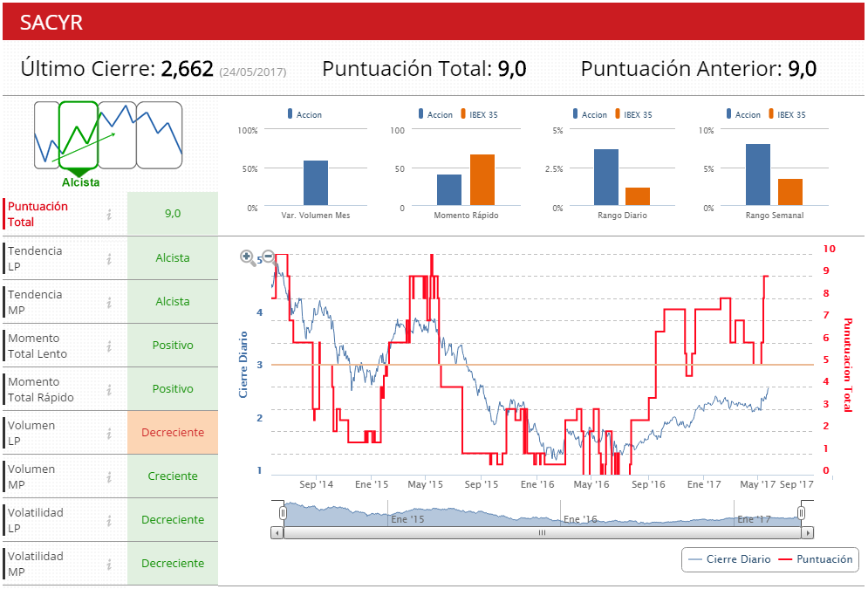
Task: Zoom in on the price chart
Action: pos(247,257)
